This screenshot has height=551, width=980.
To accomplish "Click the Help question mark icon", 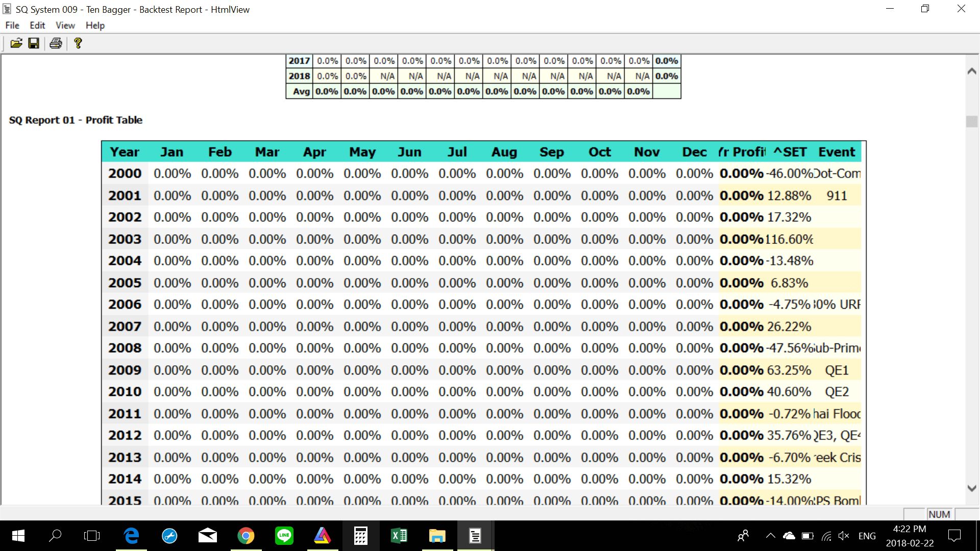I will coord(78,43).
